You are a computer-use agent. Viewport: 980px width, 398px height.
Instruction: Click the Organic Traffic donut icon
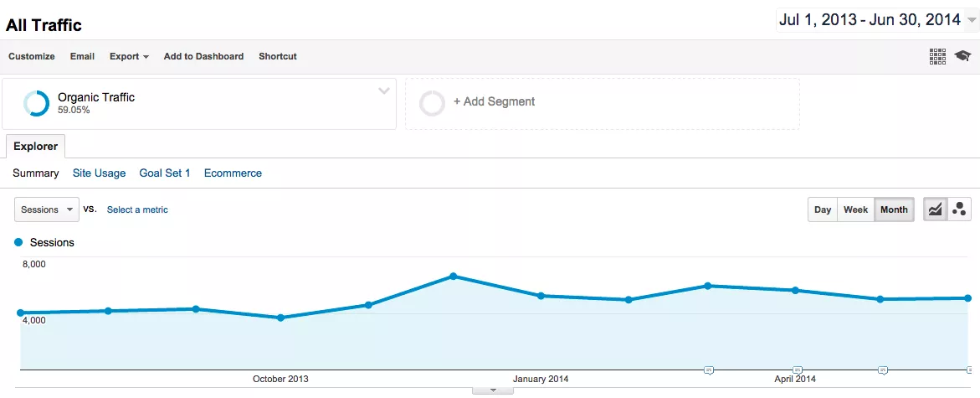36,103
